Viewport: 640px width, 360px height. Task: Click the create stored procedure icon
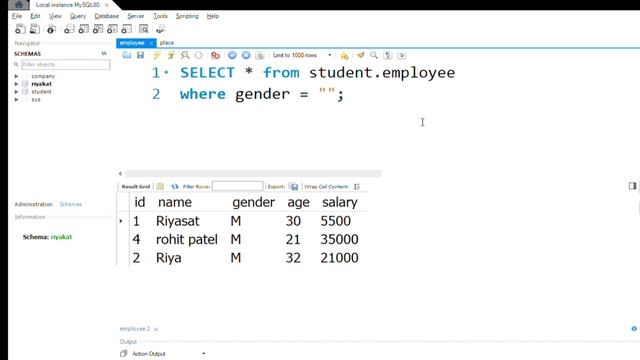[112, 29]
